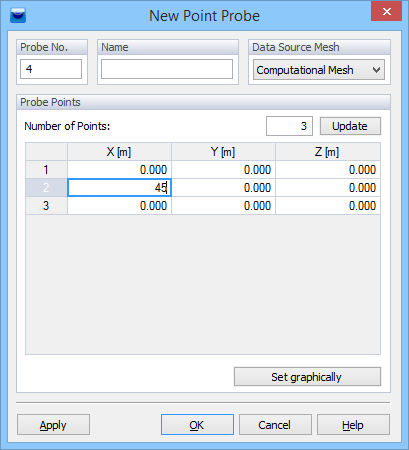Click the Number of Points field
This screenshot has height=450, width=409.
pyautogui.click(x=289, y=126)
